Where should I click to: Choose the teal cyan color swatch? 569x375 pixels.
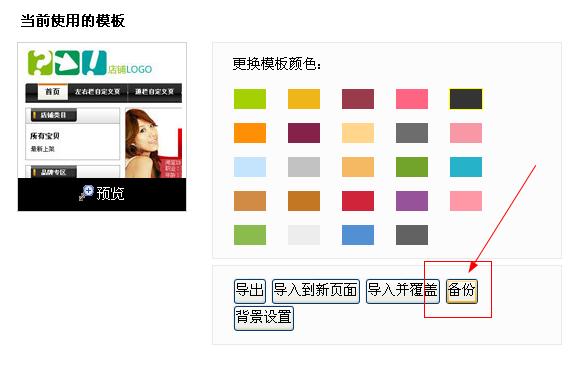[466, 167]
